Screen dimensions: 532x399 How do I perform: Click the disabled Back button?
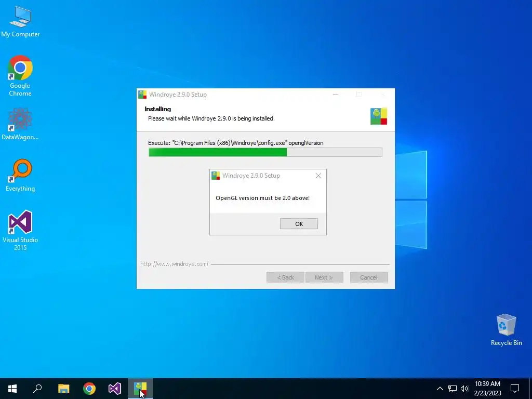tap(285, 277)
